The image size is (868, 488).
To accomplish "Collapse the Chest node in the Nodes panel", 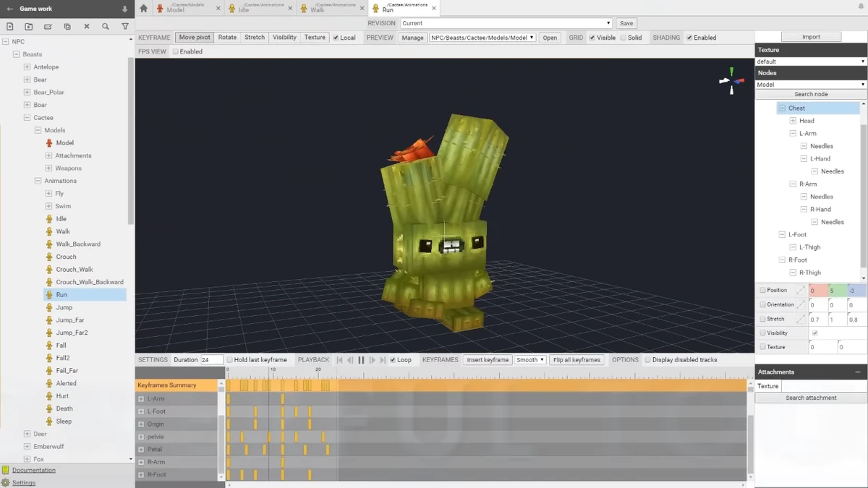I will [783, 107].
